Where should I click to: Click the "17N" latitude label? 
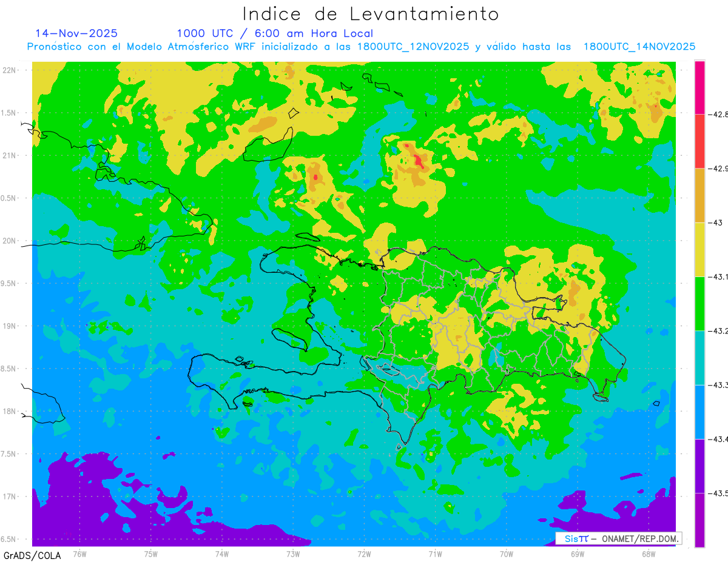(x=10, y=497)
